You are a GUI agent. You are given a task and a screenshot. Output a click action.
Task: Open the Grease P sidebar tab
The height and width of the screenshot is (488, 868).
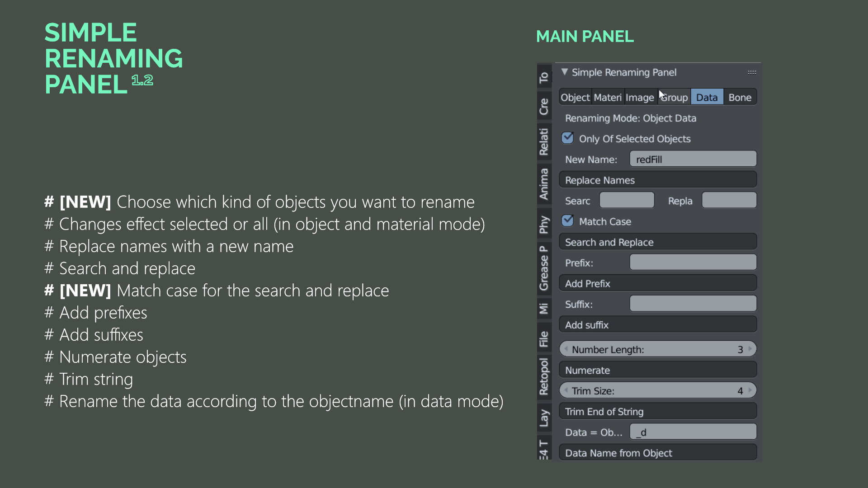544,267
